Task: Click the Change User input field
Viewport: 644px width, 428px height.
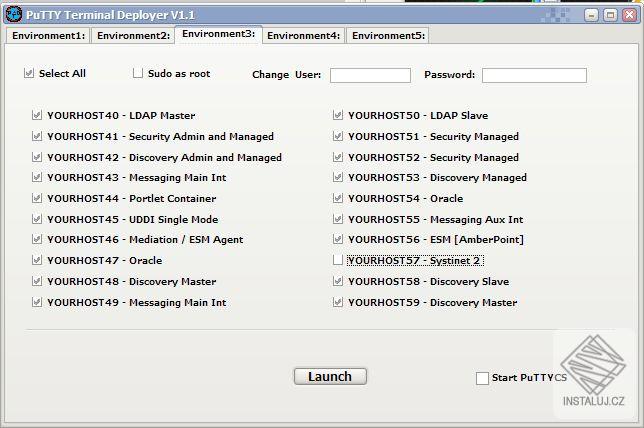Action: (x=370, y=75)
